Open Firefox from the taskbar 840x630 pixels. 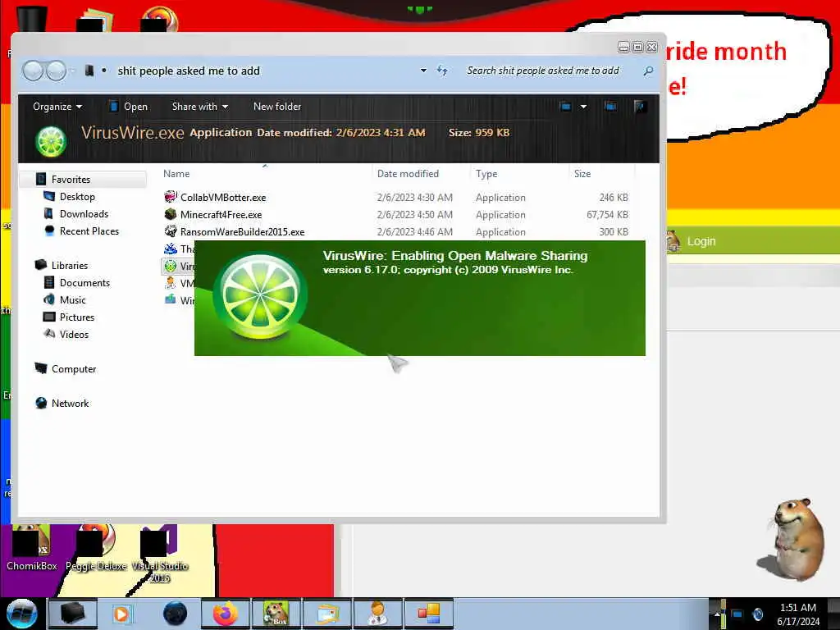225,614
